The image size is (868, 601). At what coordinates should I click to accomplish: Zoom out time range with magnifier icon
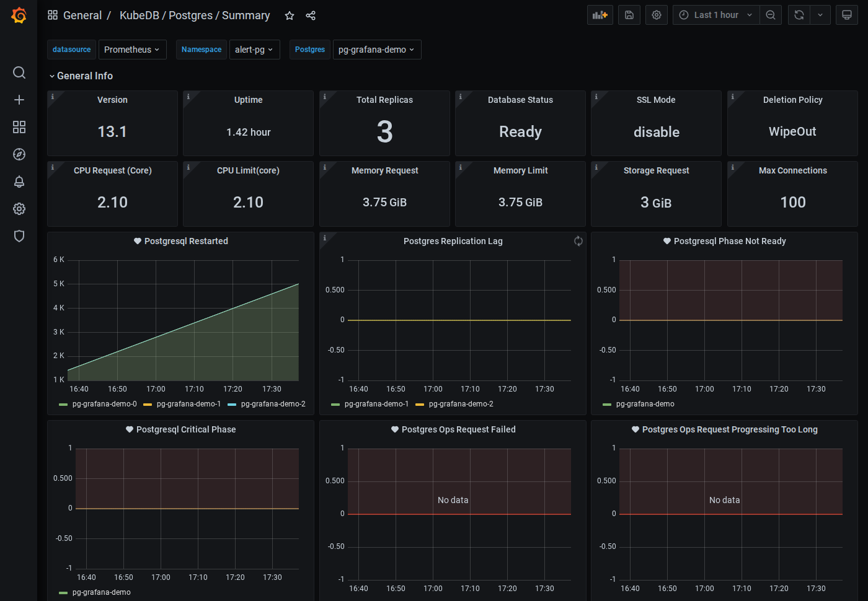pyautogui.click(x=771, y=15)
